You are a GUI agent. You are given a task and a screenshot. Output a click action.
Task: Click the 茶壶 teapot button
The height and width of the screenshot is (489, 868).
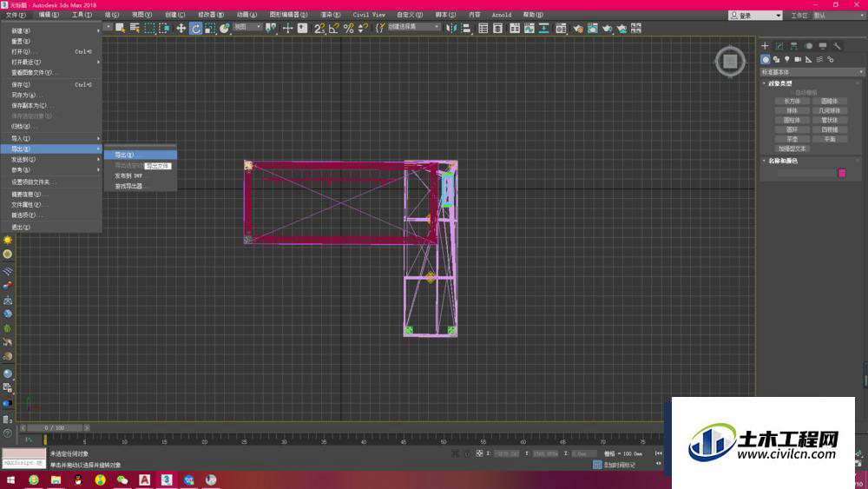(x=792, y=139)
